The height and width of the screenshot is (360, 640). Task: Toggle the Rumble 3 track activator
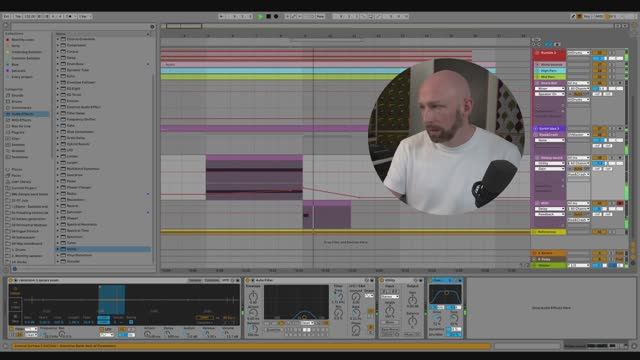(x=599, y=53)
